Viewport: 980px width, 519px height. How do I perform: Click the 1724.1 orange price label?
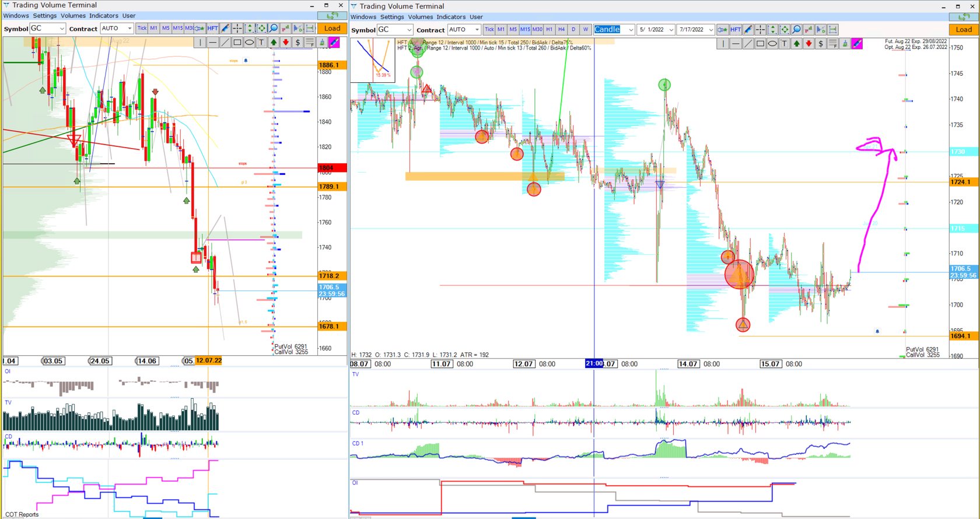point(964,182)
